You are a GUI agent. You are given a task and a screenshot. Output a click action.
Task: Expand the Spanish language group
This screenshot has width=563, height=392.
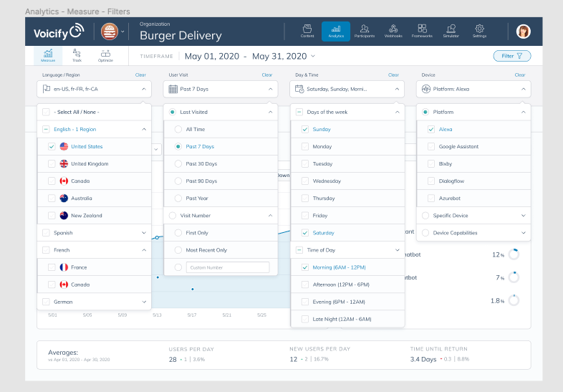[144, 232]
